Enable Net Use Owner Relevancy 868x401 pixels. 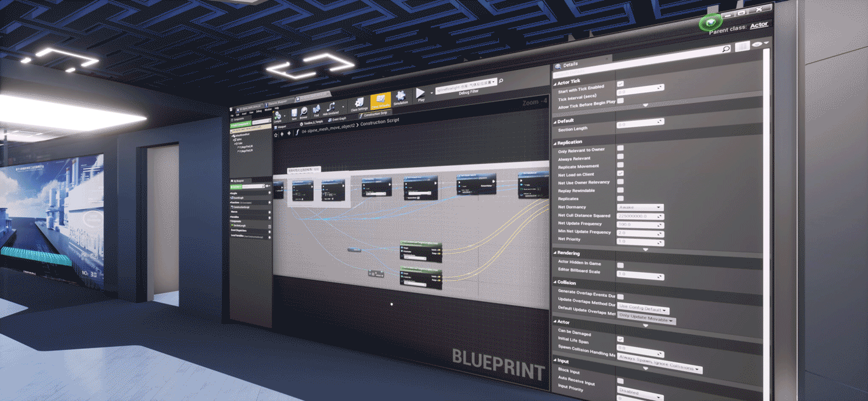click(620, 182)
